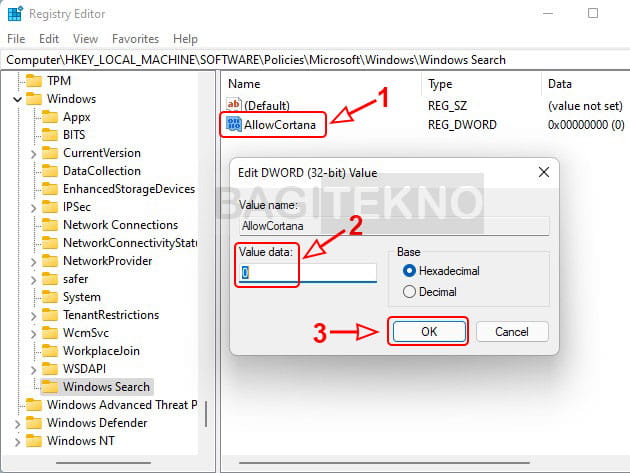Click the BITS folder icon
This screenshot has width=630, height=473.
pos(50,135)
